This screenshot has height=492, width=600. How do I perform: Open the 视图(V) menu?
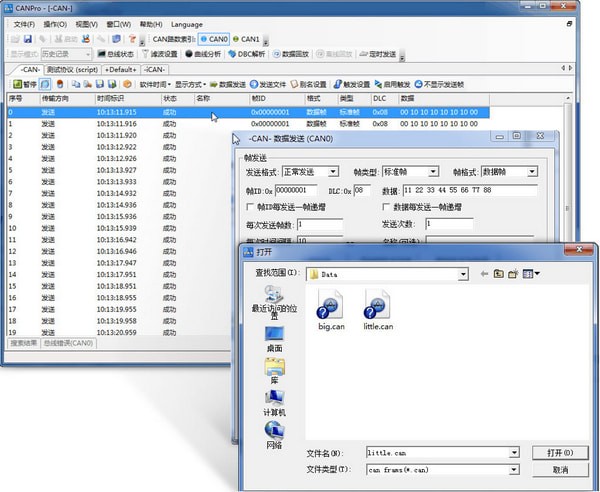pos(86,24)
